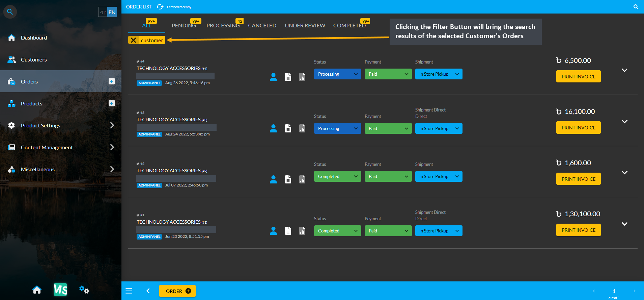The height and width of the screenshot is (300, 644).
Task: Expand order #1 details chevron
Action: point(624,224)
